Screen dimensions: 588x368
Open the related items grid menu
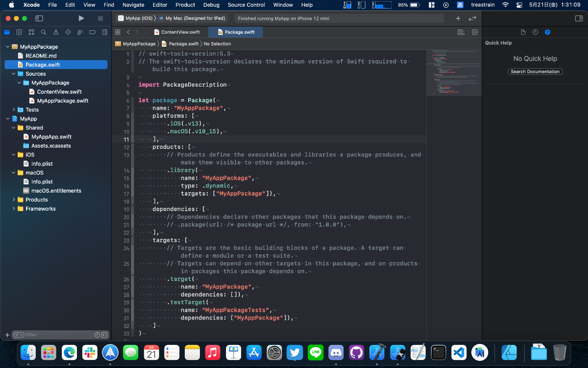pos(118,32)
